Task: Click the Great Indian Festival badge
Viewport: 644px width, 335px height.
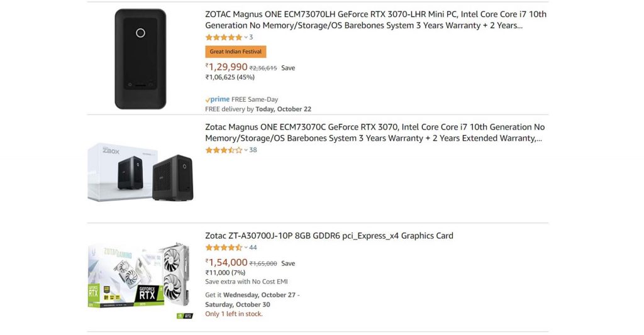Action: click(x=236, y=52)
